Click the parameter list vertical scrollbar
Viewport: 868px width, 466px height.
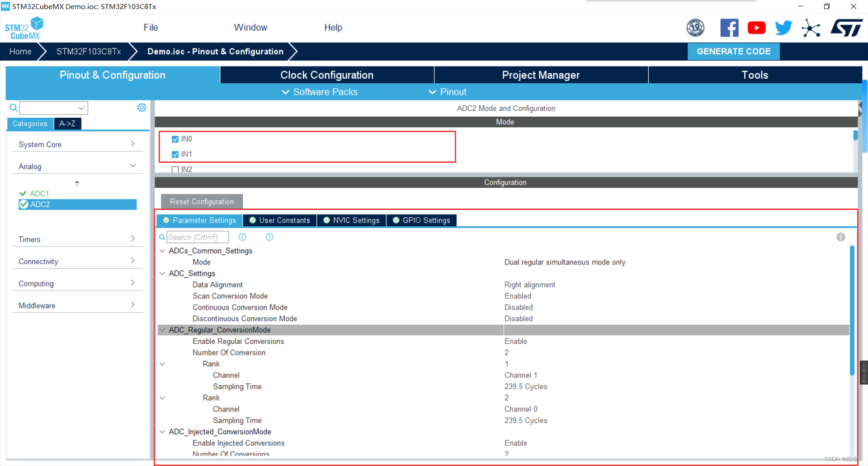pyautogui.click(x=852, y=310)
